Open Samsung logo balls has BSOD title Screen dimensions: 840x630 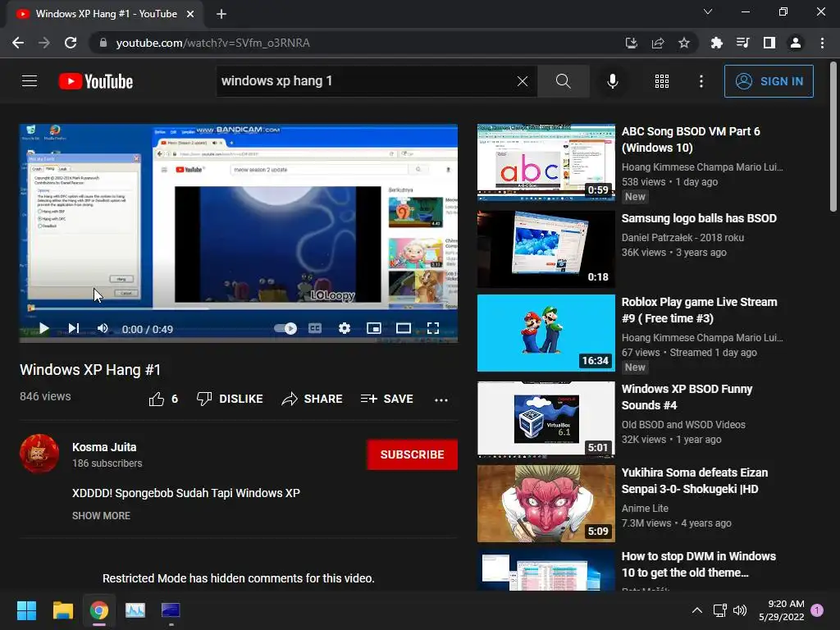pos(699,218)
